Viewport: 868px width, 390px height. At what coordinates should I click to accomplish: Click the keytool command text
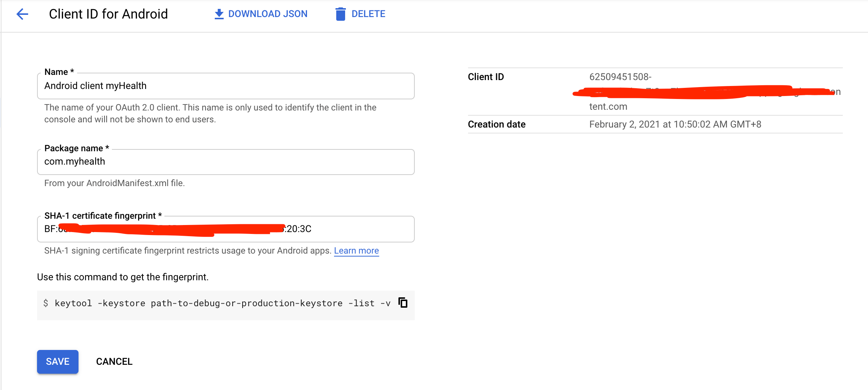[222, 303]
